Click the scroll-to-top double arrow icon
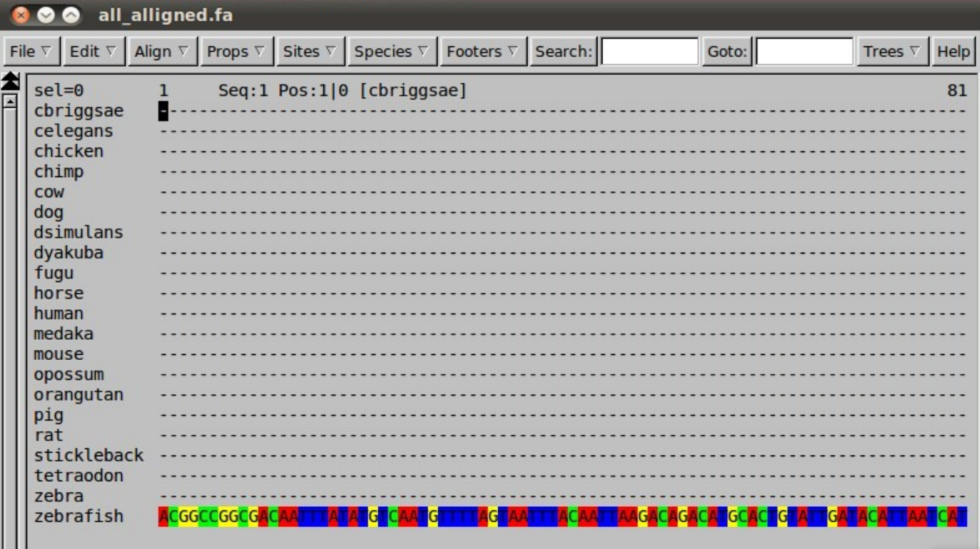This screenshot has height=549, width=980. point(11,81)
